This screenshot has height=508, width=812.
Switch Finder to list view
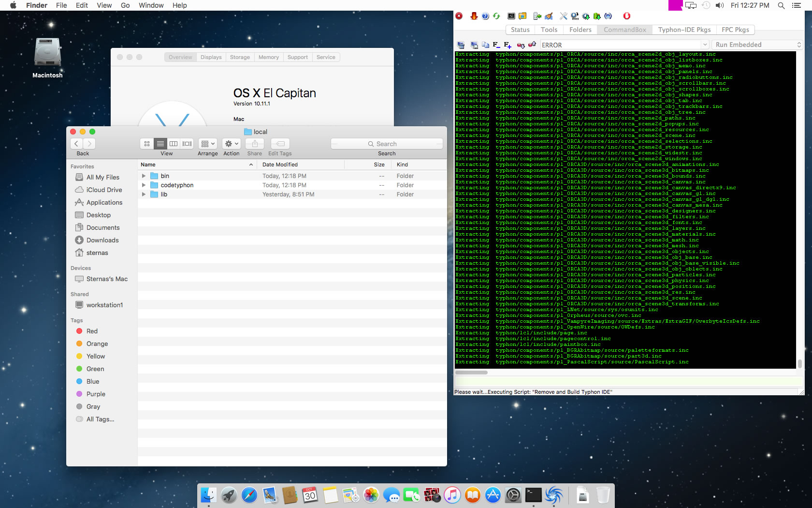pos(160,144)
